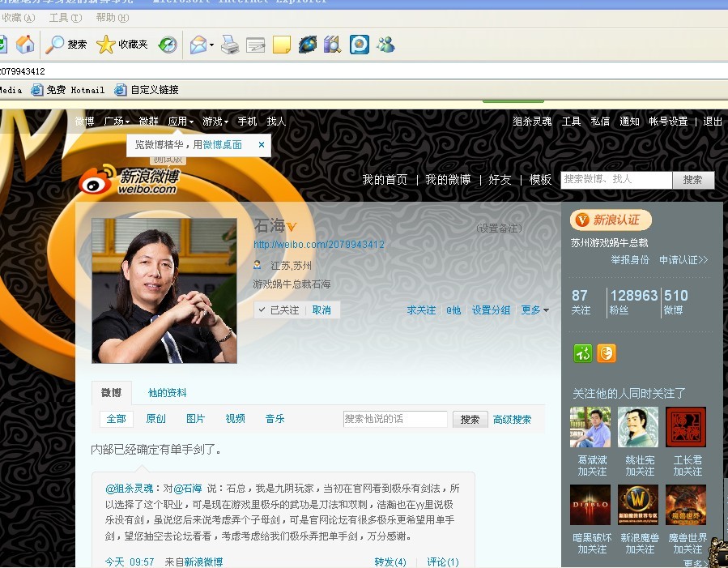This screenshot has width=728, height=568.
Task: Open the Favorites star toolbar button
Action: [x=121, y=45]
